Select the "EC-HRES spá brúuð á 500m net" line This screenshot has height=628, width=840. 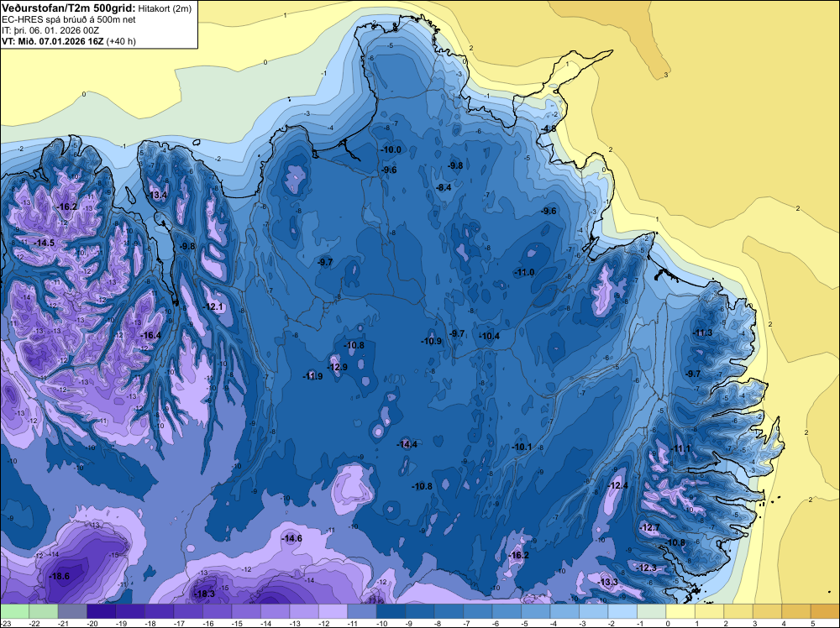[69, 19]
